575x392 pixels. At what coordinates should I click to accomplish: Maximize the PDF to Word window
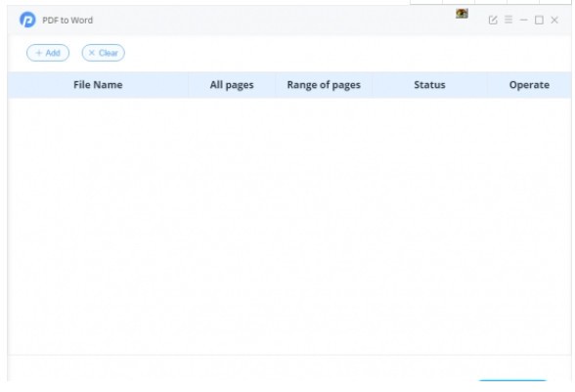(539, 20)
